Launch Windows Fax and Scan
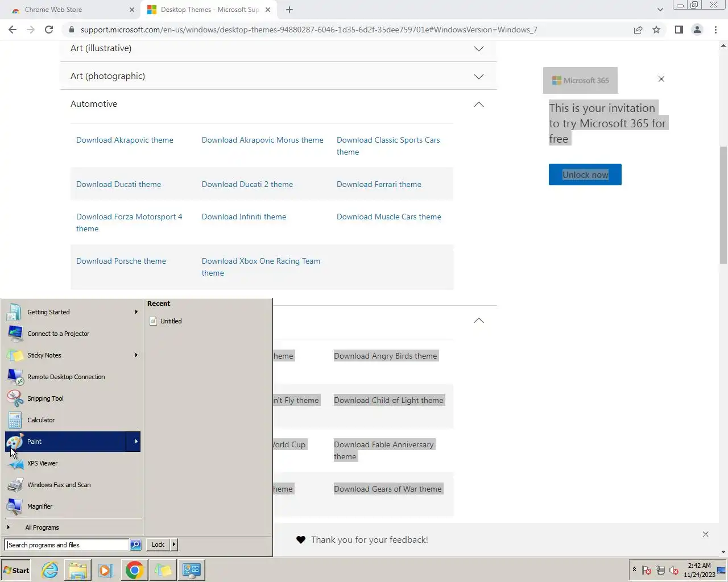The height and width of the screenshot is (582, 728). click(72, 485)
